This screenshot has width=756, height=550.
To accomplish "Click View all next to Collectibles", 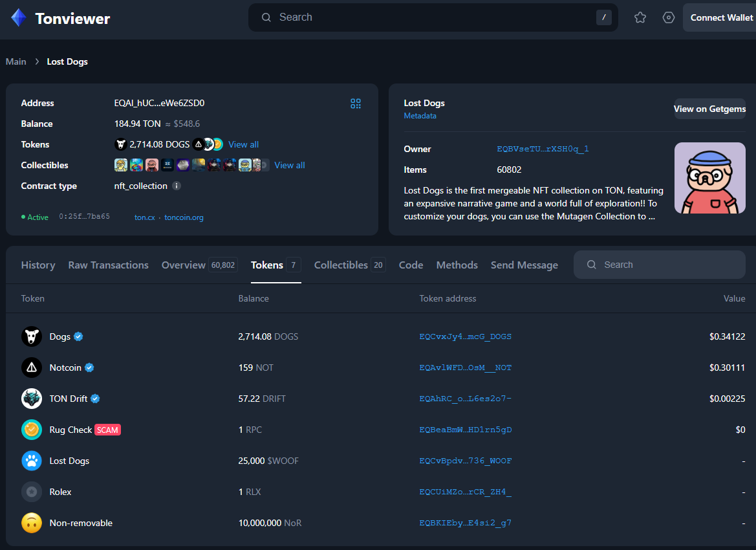I will [290, 165].
